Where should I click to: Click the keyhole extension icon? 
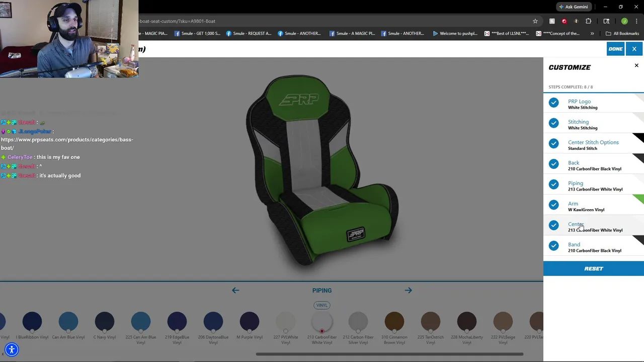click(x=576, y=21)
